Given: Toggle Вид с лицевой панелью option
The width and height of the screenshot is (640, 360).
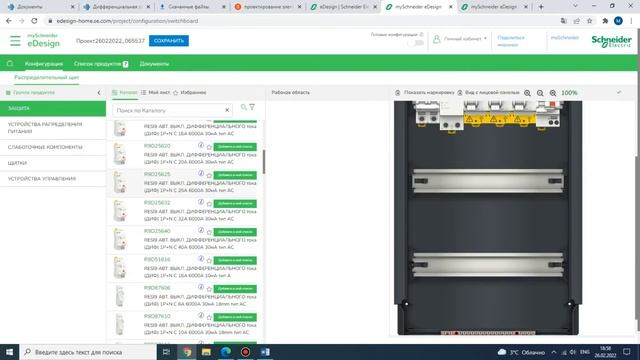Looking at the screenshot, I should (x=488, y=93).
